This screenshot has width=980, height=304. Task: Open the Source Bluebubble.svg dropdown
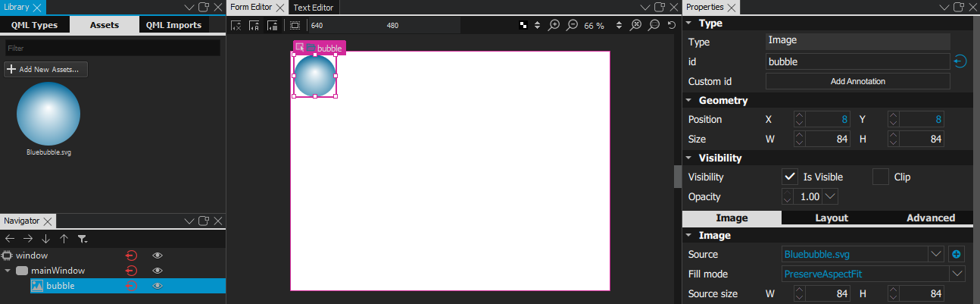tap(935, 254)
